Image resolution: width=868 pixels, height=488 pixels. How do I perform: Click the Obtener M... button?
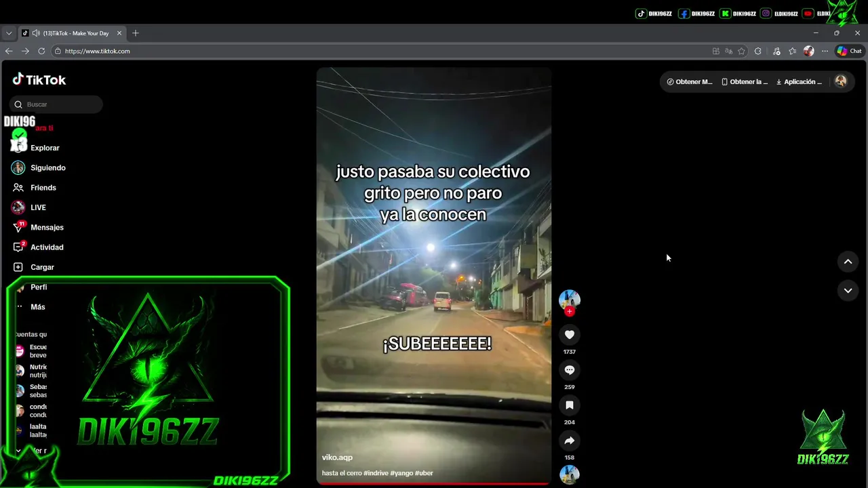click(690, 81)
